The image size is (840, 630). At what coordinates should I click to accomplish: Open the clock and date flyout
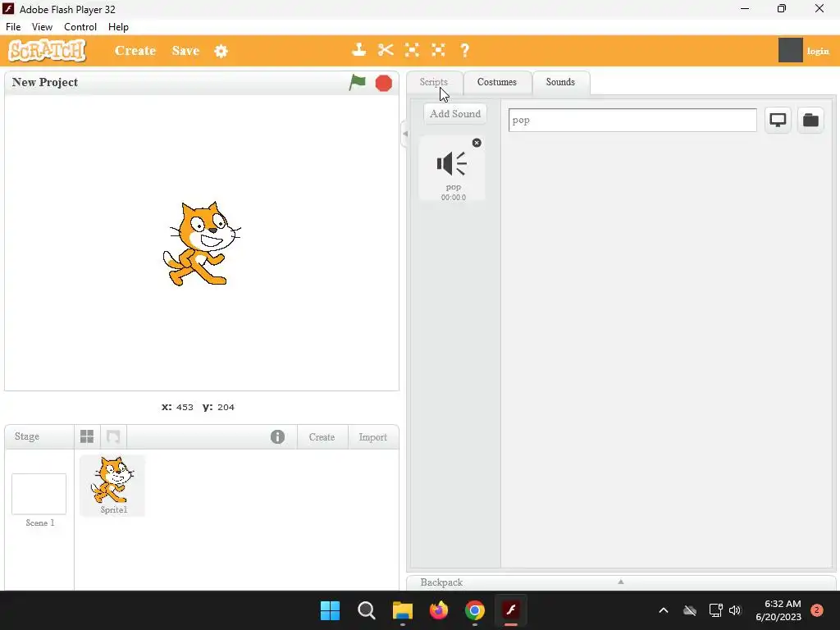[x=778, y=610]
